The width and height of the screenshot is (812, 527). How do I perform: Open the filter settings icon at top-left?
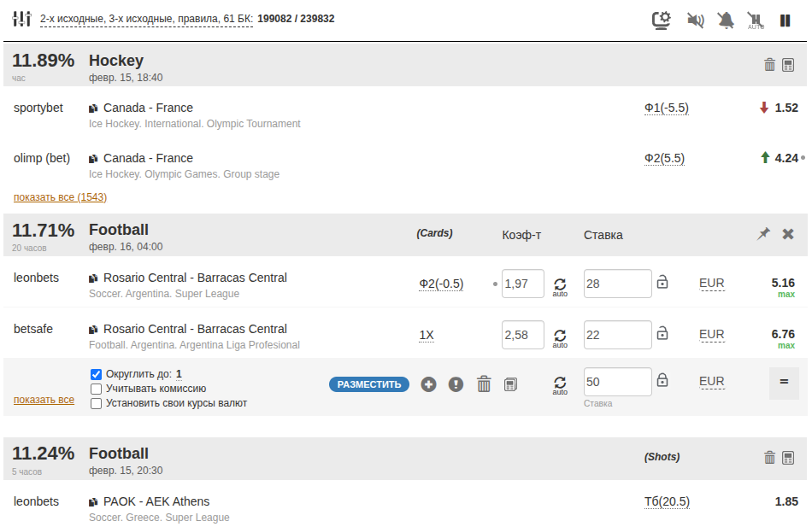coord(21,19)
